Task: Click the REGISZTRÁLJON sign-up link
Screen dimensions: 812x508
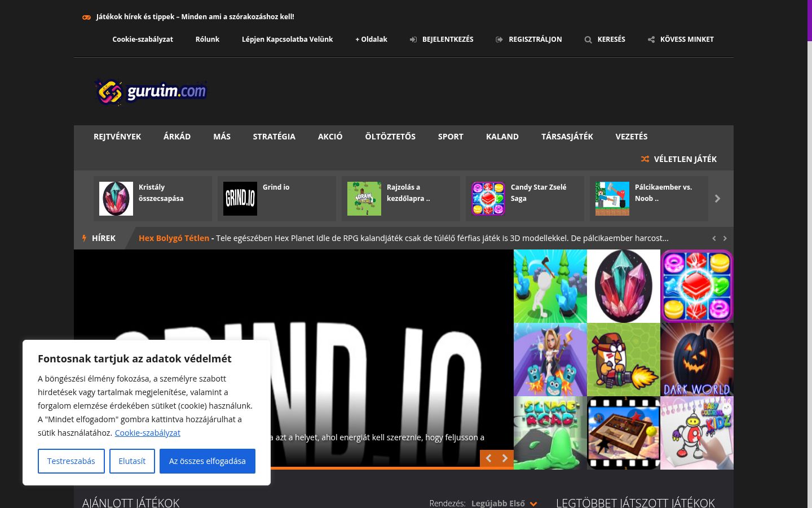Action: (535, 40)
